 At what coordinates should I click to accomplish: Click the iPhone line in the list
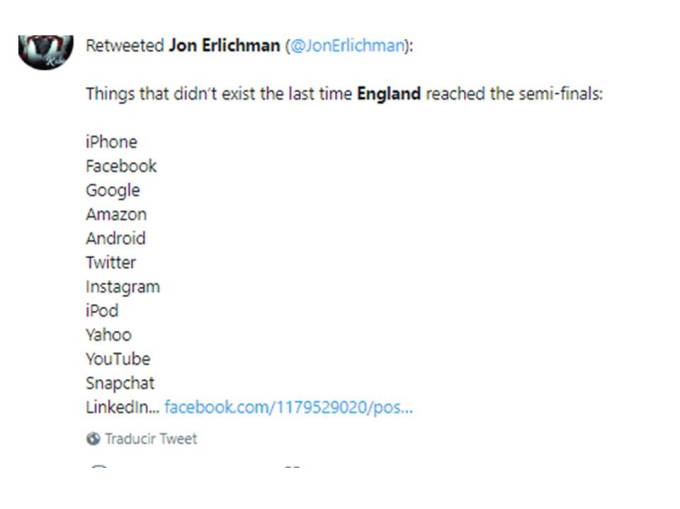[111, 142]
